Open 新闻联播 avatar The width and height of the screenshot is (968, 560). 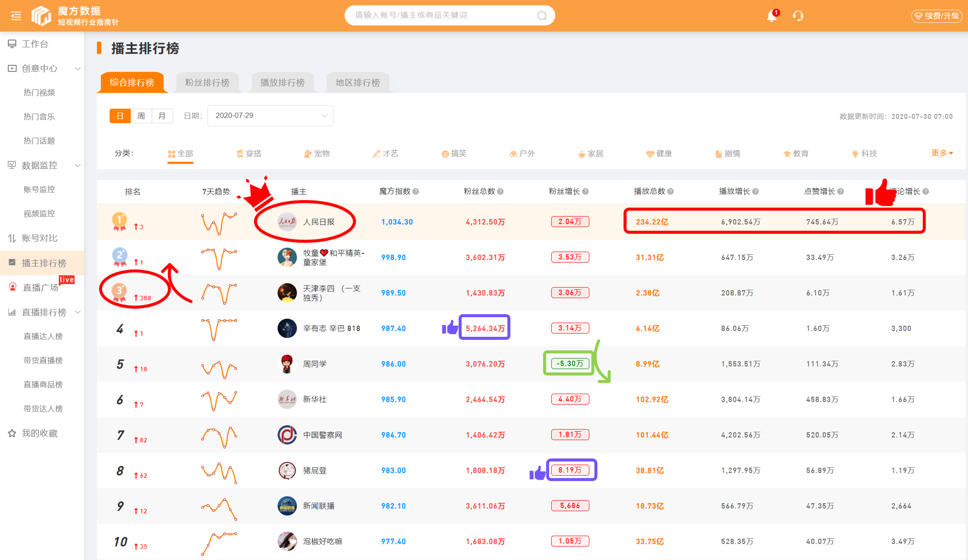(x=287, y=506)
